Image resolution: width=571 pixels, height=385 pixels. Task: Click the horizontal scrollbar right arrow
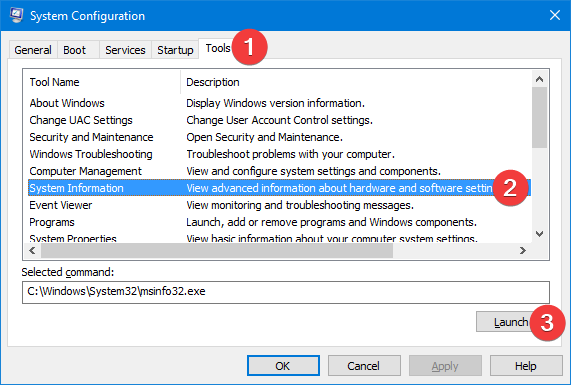[x=523, y=251]
